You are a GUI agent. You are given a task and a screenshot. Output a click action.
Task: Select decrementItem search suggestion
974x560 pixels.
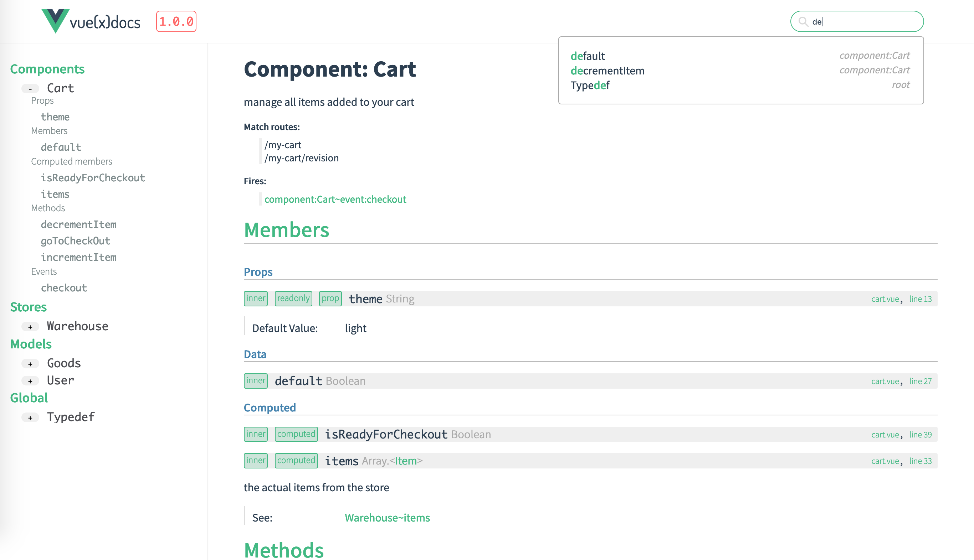click(607, 71)
